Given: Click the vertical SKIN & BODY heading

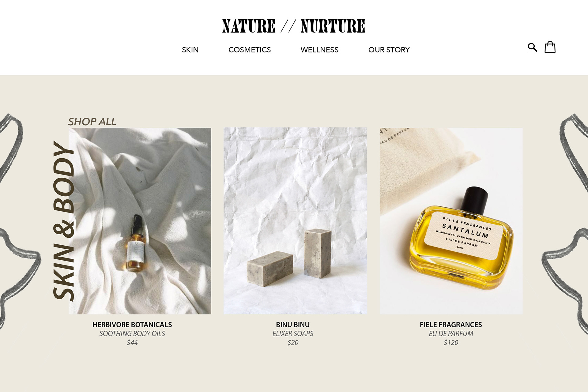Looking at the screenshot, I should point(64,221).
